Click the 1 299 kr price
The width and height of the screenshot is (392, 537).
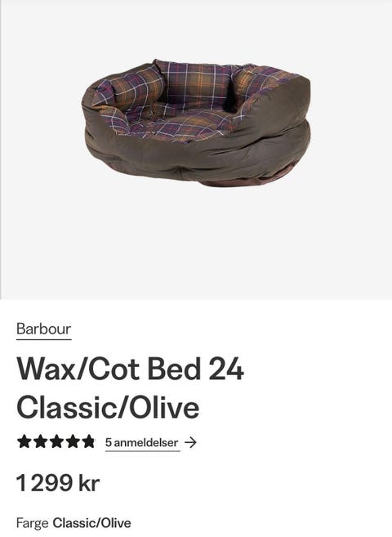(58, 483)
